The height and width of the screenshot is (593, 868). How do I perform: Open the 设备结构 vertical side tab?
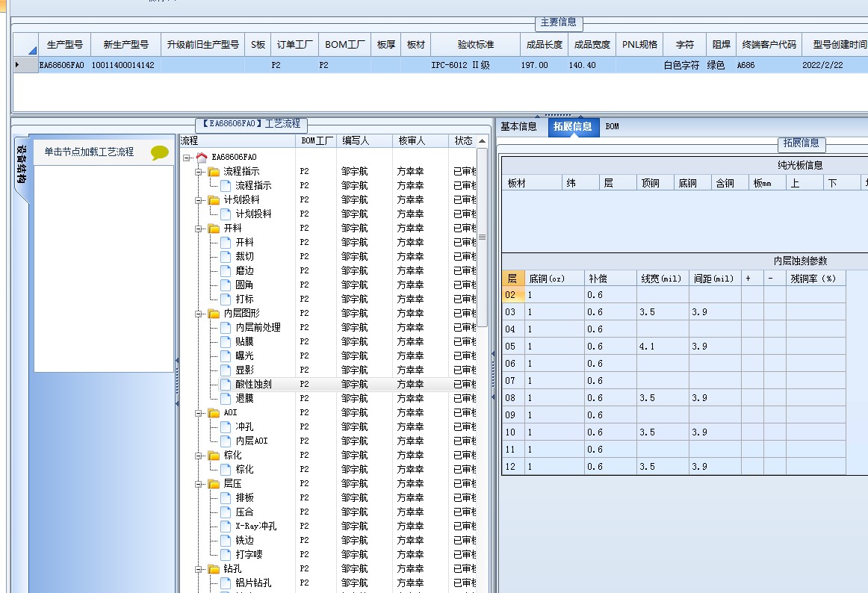(x=21, y=164)
